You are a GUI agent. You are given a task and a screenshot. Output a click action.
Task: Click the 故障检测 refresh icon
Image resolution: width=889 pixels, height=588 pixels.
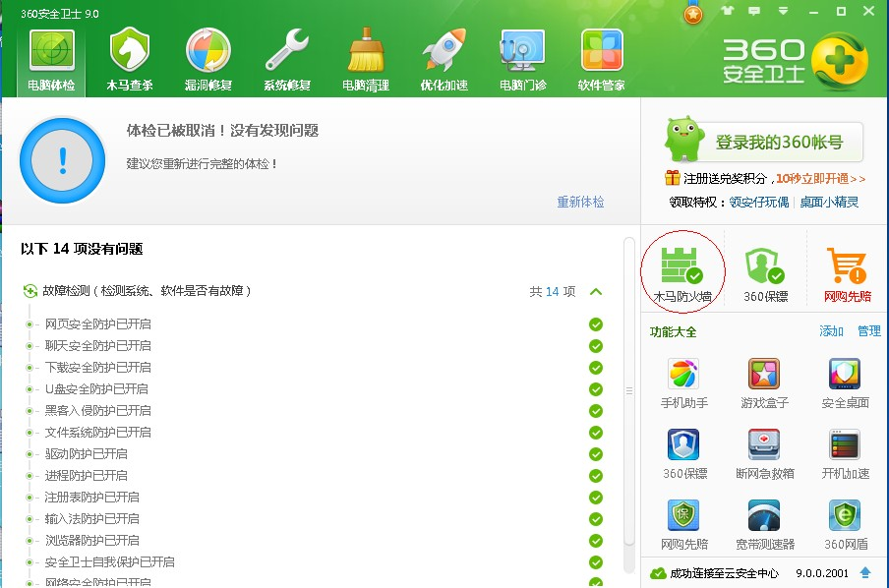[x=30, y=291]
